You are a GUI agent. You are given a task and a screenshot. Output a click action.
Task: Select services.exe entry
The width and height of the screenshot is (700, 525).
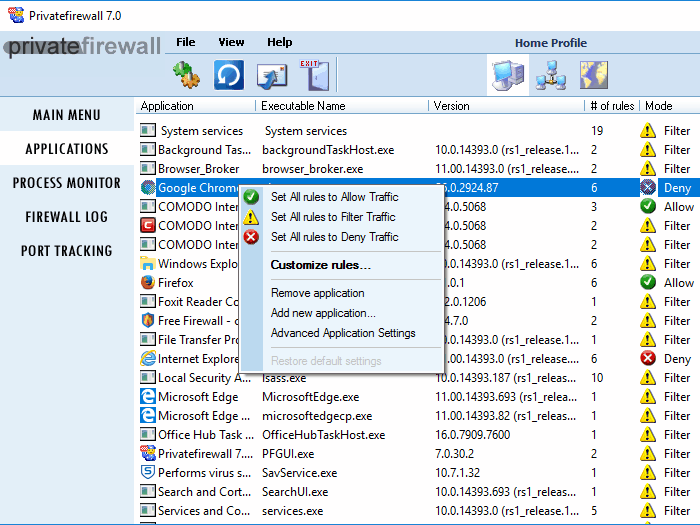pyautogui.click(x=292, y=511)
